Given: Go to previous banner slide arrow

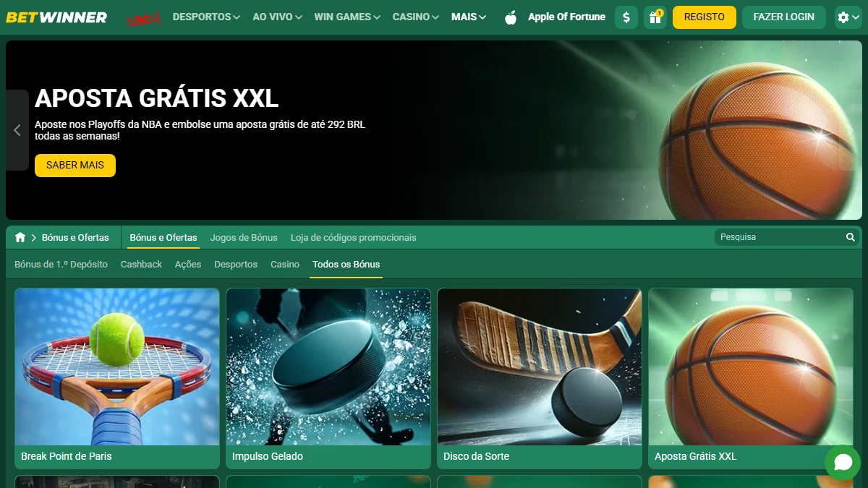Looking at the screenshot, I should (x=17, y=130).
